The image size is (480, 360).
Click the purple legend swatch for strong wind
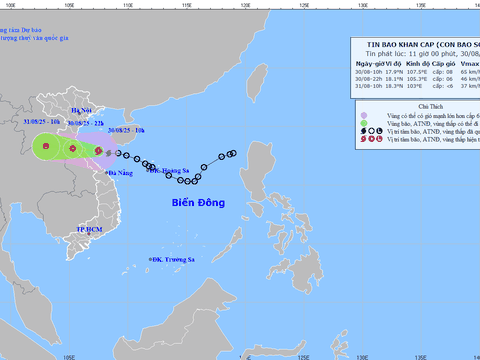[x=364, y=116]
